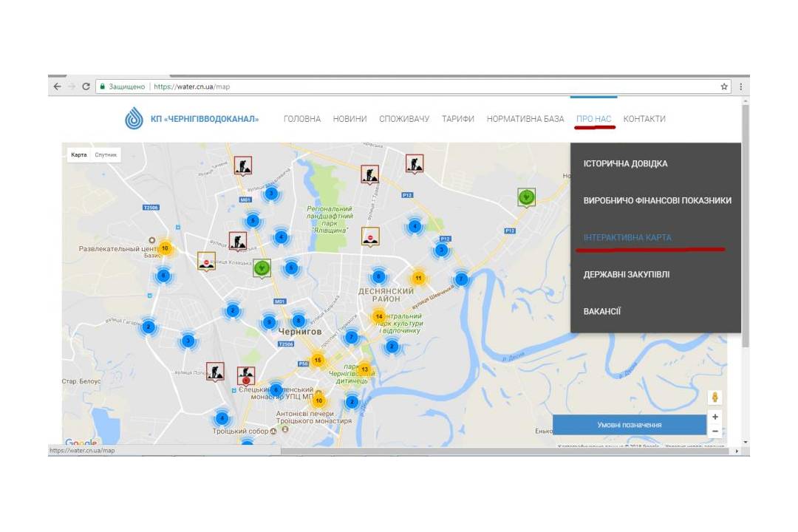Collapse the ПРО НАС dropdown menu

[593, 119]
